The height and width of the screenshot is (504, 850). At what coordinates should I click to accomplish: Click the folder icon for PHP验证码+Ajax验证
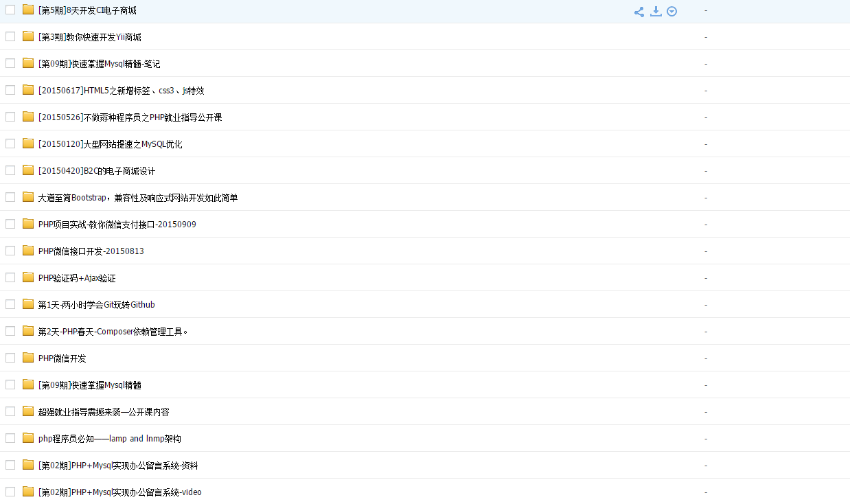[x=28, y=277]
